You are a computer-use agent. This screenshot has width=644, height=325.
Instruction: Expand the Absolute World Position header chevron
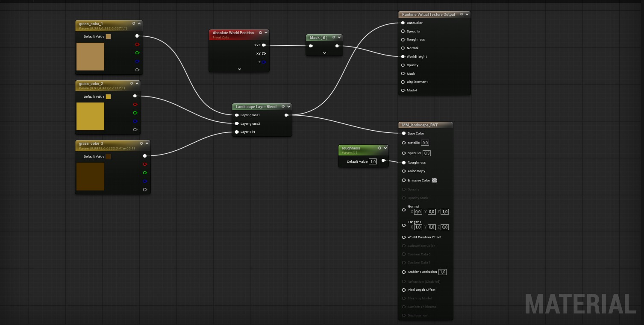[x=266, y=33]
